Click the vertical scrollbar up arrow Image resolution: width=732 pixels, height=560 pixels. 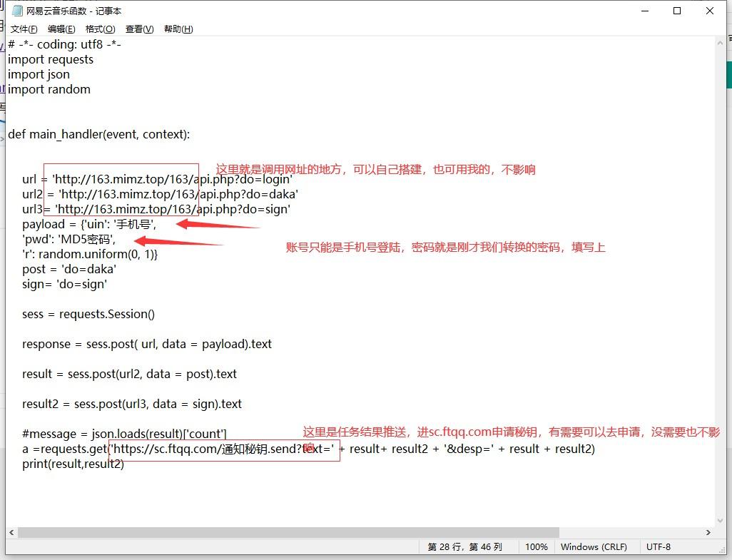720,43
